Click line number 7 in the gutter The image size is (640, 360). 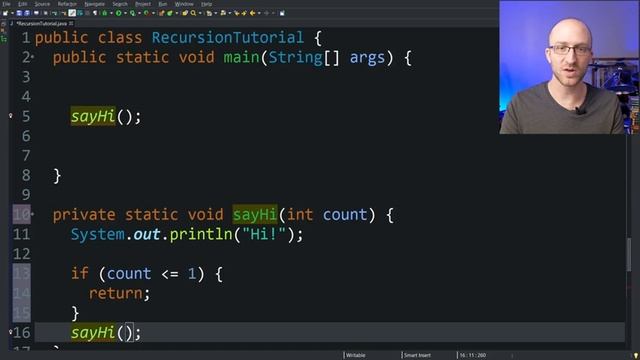pyautogui.click(x=26, y=156)
